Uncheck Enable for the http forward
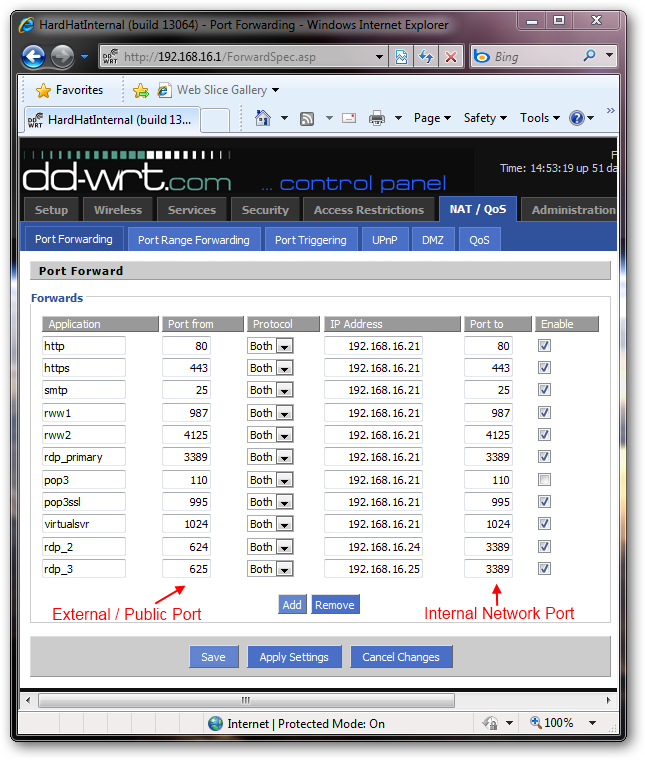The width and height of the screenshot is (645, 760). pos(544,346)
